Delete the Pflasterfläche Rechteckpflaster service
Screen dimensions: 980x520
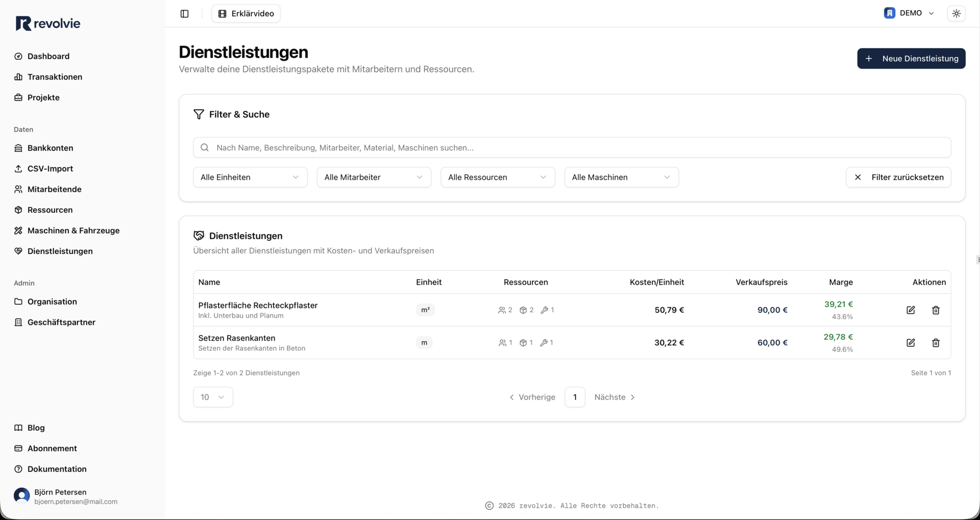pyautogui.click(x=936, y=310)
